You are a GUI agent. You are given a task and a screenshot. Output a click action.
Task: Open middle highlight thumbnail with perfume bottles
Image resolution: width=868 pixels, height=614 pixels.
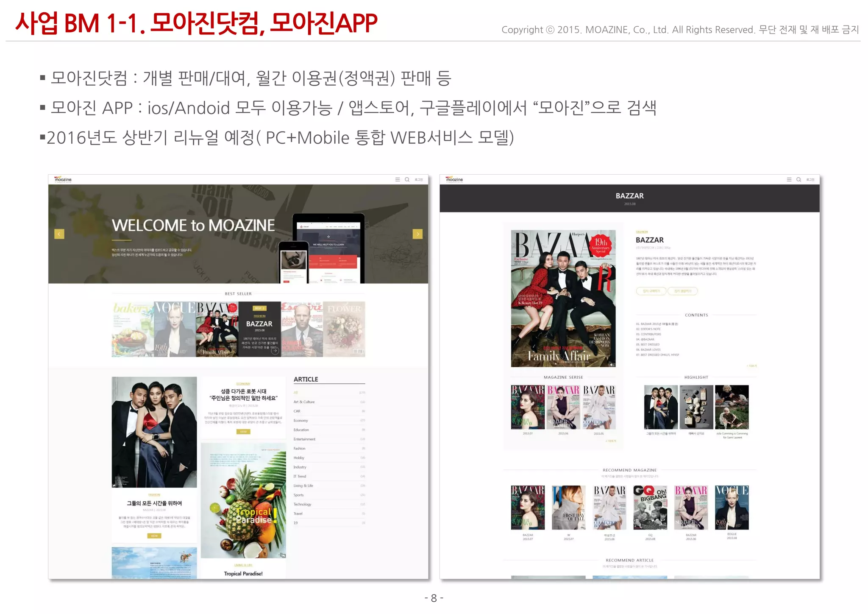click(696, 407)
